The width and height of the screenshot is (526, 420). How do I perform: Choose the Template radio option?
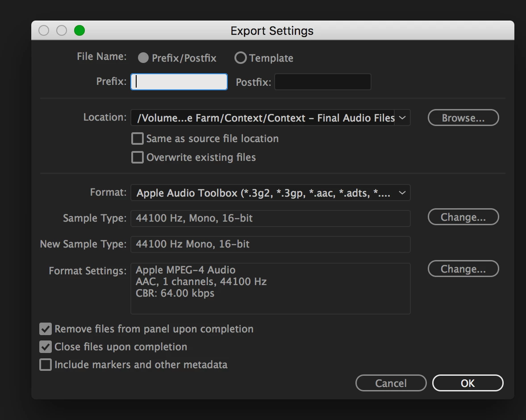click(241, 58)
